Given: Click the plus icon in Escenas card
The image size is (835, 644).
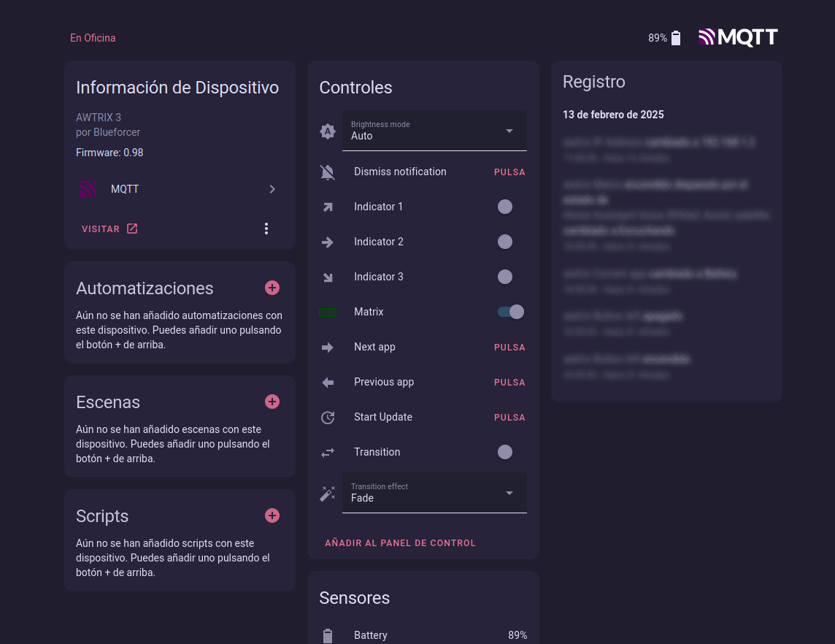Looking at the screenshot, I should click(272, 402).
